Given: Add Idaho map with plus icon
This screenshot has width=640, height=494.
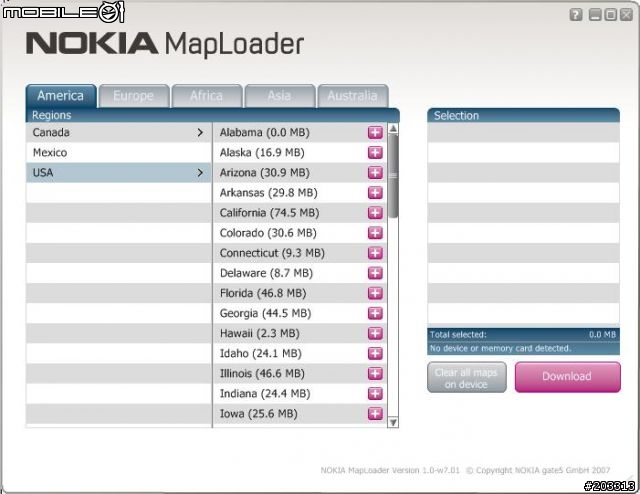Looking at the screenshot, I should click(x=375, y=354).
